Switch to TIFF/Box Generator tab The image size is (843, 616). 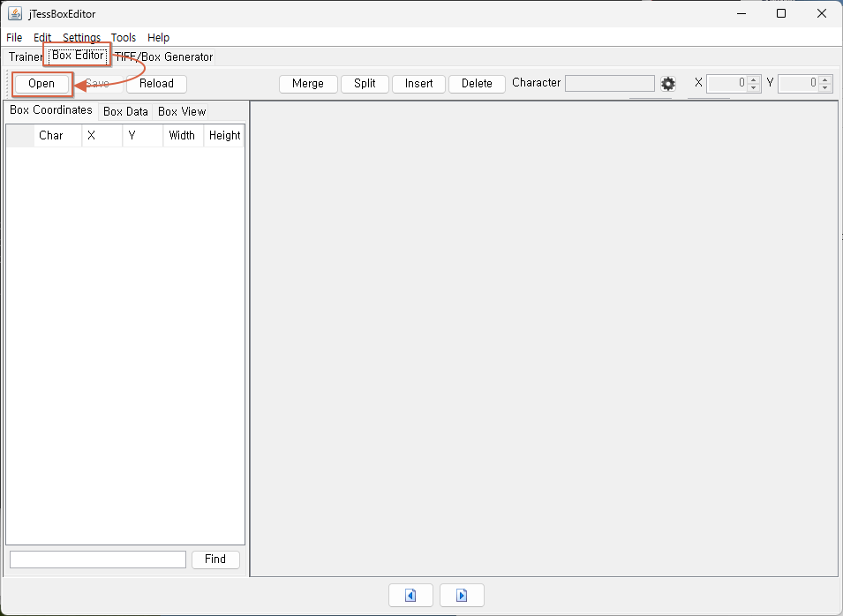(164, 57)
